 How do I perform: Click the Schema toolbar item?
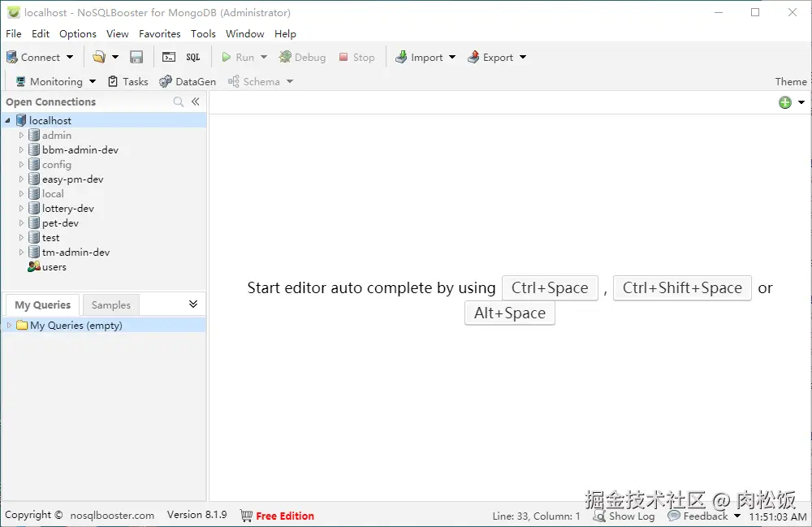point(254,81)
